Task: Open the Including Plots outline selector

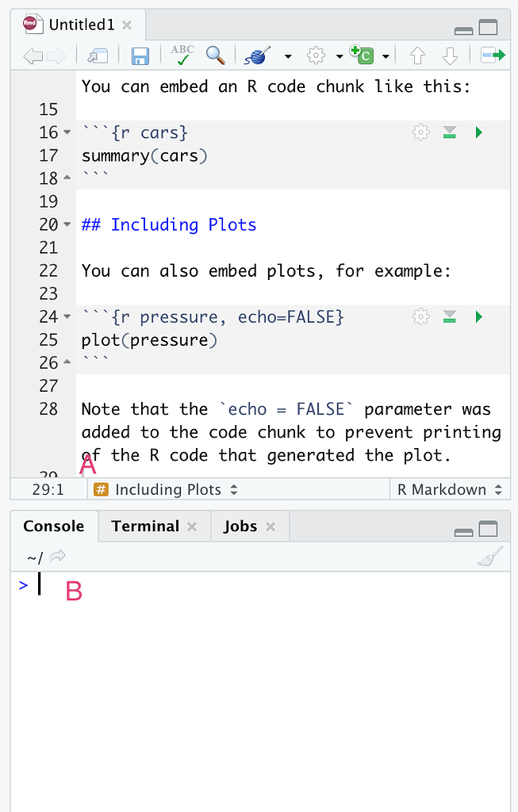Action: coord(163,489)
